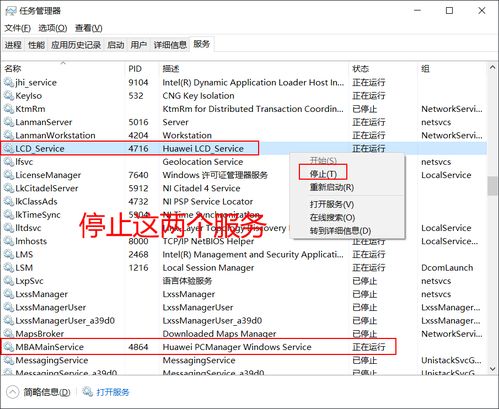Image resolution: width=499 pixels, height=409 pixels.
Task: Click the gear icon of LCD_Service
Action: (9, 148)
